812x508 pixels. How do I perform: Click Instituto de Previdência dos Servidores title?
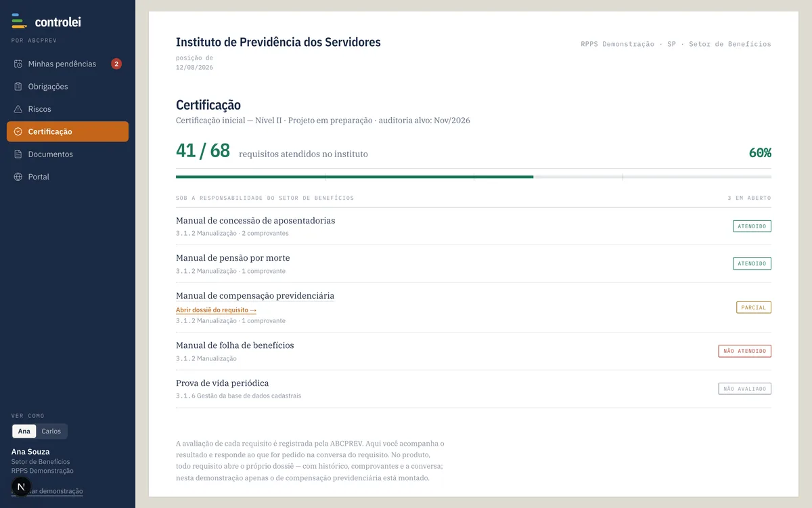tap(278, 42)
